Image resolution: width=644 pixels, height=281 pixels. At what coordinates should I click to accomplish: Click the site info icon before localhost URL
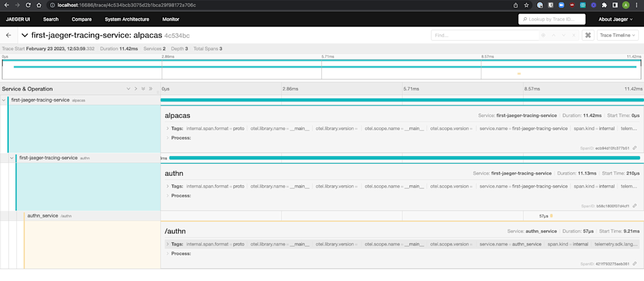(52, 5)
